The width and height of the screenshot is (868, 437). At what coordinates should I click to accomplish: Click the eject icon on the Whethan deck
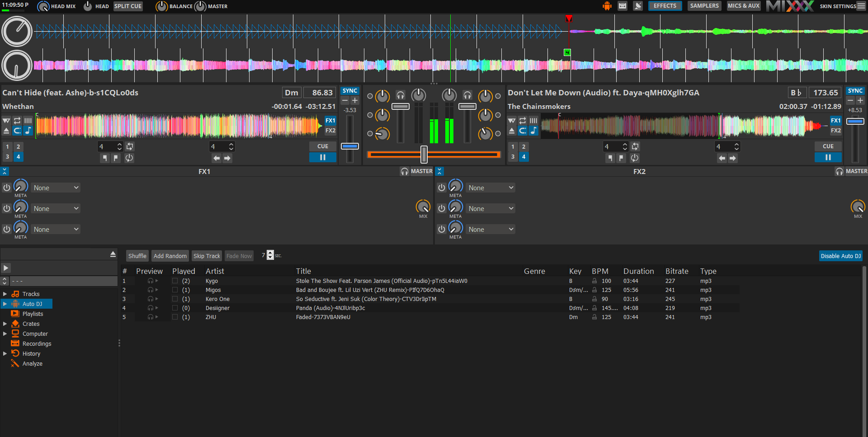coord(6,131)
